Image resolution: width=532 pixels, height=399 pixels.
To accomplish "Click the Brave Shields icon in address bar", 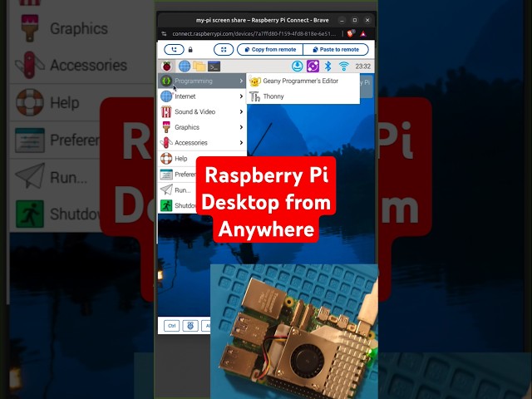I will point(351,33).
